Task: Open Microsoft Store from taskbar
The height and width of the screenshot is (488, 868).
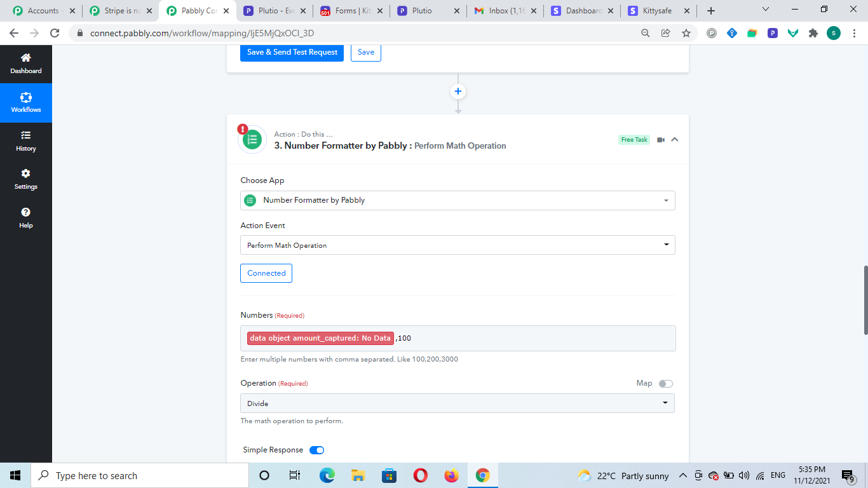Action: [x=389, y=475]
